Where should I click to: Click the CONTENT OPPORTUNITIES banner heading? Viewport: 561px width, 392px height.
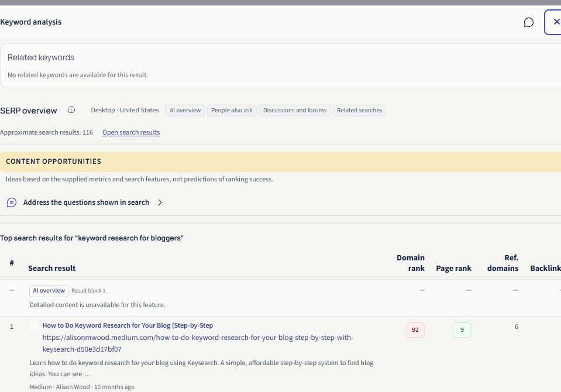click(54, 161)
